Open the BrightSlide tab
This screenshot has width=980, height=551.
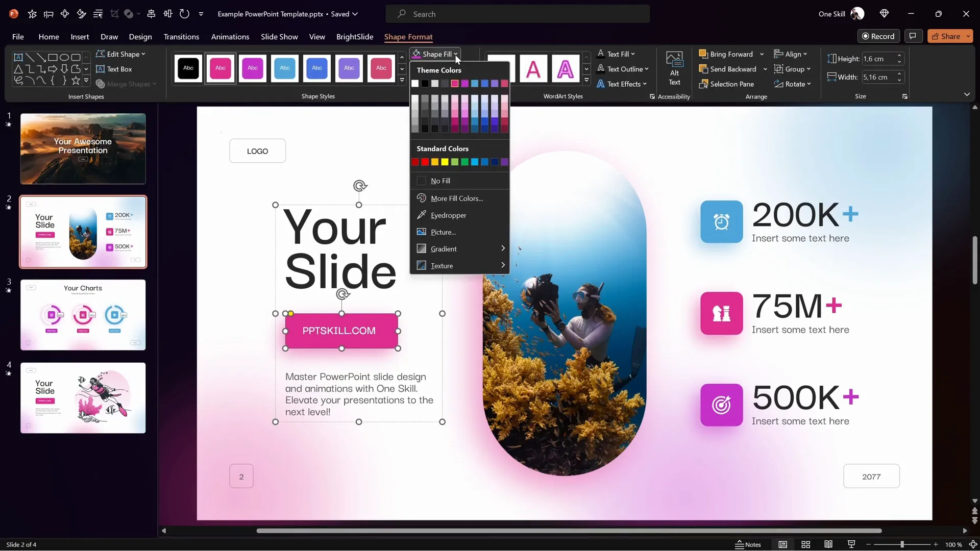(355, 37)
